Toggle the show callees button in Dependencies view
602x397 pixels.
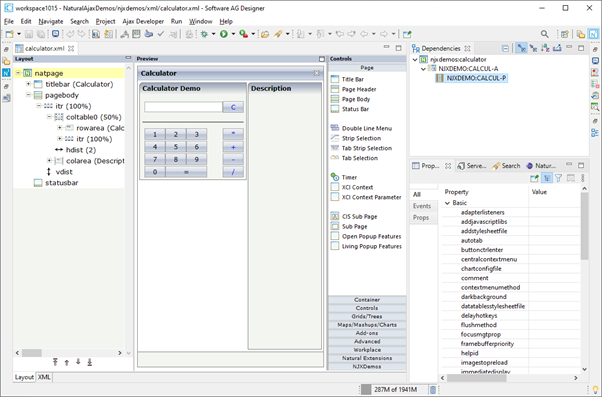(533, 48)
